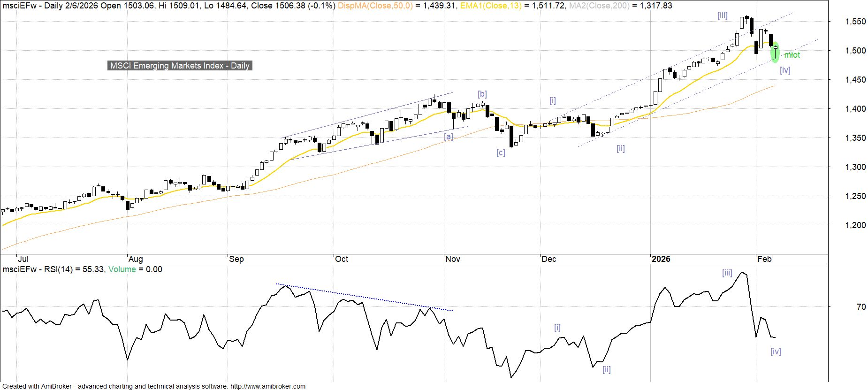The image size is (868, 390).
Task: Click the green Volume label in RSI pane
Action: coord(122,269)
